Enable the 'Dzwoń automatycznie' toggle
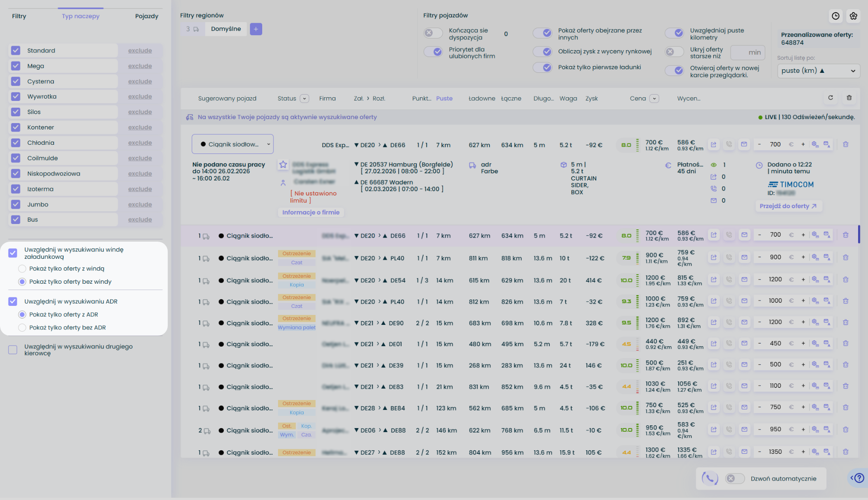Viewport: 868px width, 500px height. click(735, 479)
